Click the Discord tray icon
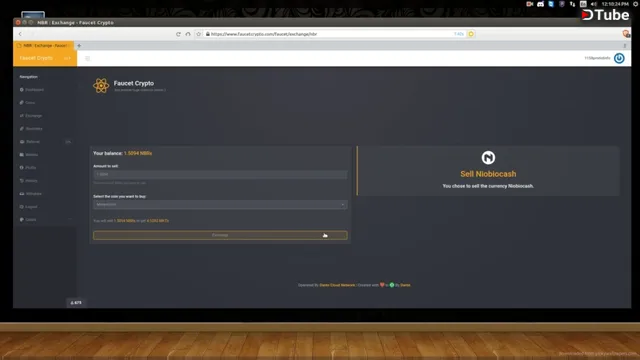 [x=540, y=4]
